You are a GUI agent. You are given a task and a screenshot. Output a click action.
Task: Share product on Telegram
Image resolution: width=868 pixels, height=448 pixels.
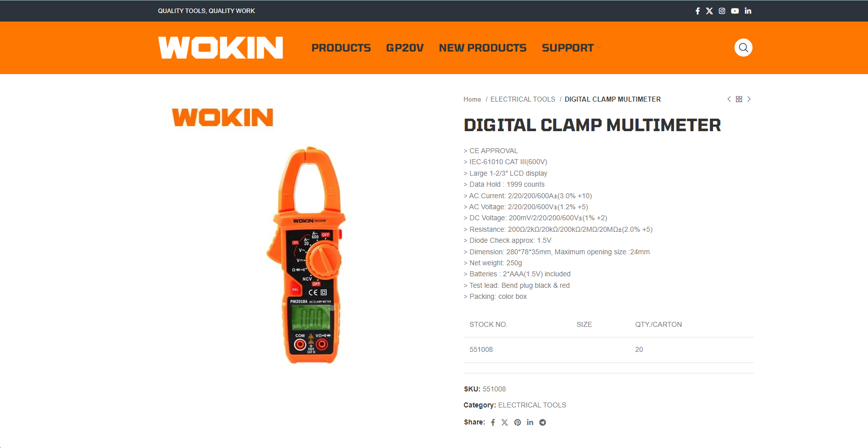pyautogui.click(x=542, y=422)
